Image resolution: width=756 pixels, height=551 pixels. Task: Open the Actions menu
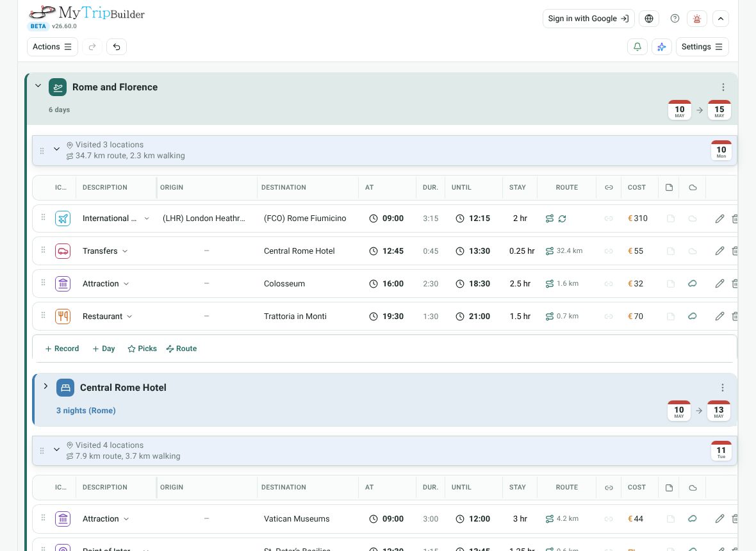coord(52,47)
